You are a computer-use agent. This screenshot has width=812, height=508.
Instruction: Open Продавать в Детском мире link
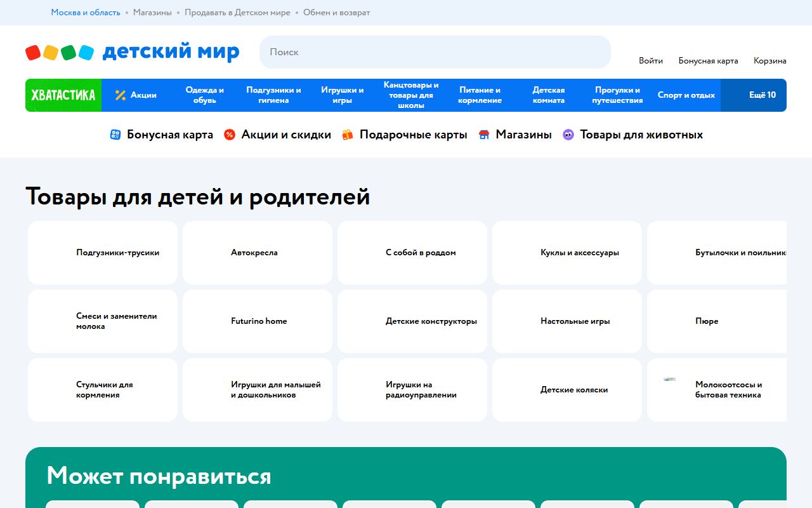coord(237,13)
